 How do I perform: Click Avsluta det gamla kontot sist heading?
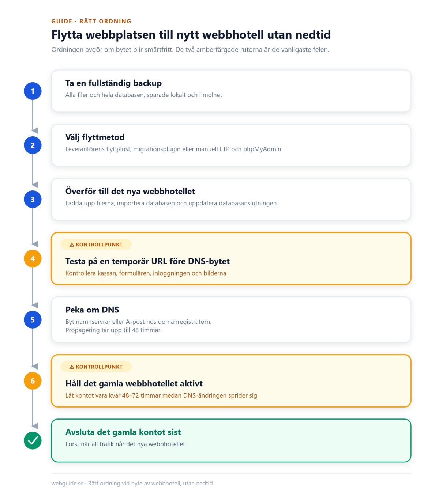tap(123, 432)
